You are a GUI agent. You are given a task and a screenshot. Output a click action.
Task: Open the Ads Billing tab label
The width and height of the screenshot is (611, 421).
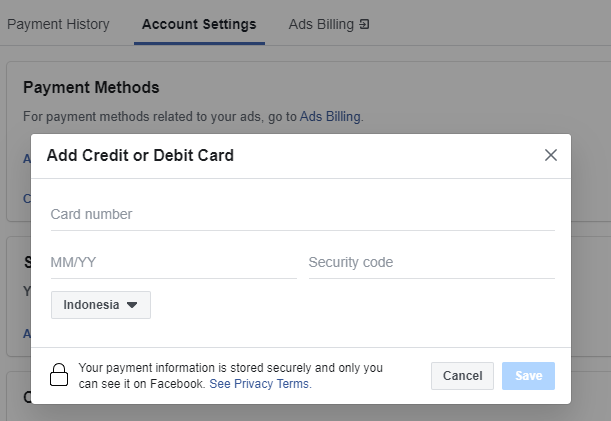[321, 24]
